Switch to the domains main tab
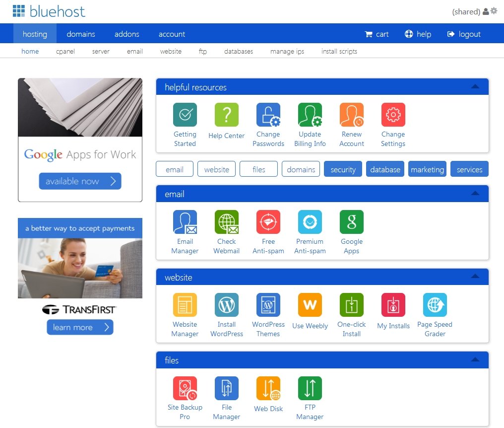The width and height of the screenshot is (504, 428). [81, 34]
